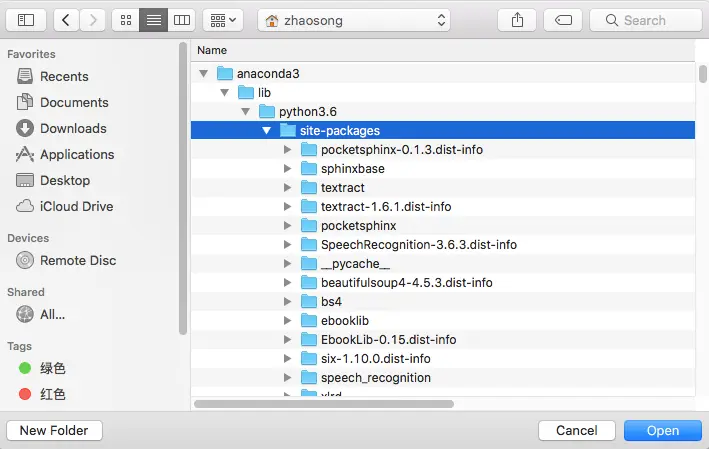The image size is (709, 449).
Task: Open Desktop in the sidebar
Action: point(65,180)
